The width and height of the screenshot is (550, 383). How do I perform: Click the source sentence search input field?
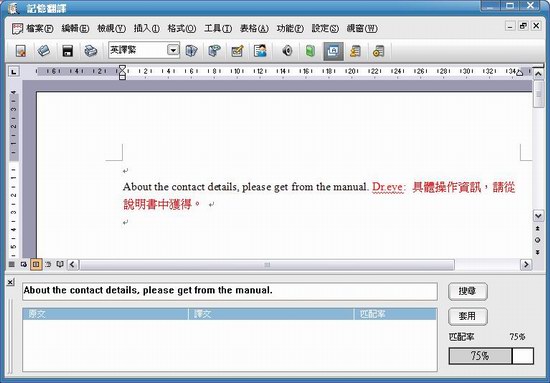tap(230, 291)
